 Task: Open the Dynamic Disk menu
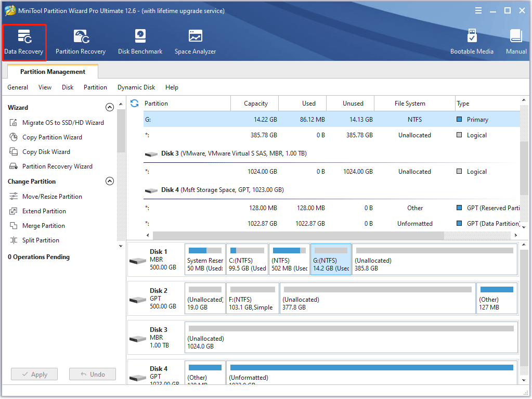tap(136, 87)
